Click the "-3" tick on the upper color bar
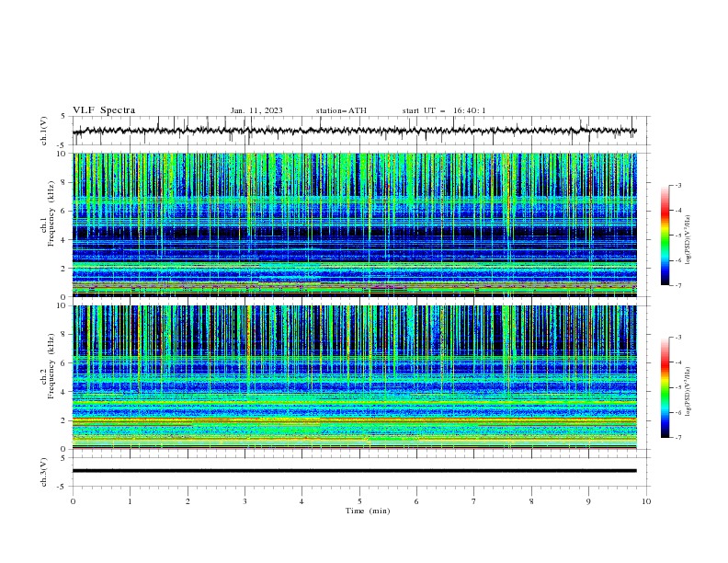Screen dimensions: 728x563 pyautogui.click(x=677, y=185)
